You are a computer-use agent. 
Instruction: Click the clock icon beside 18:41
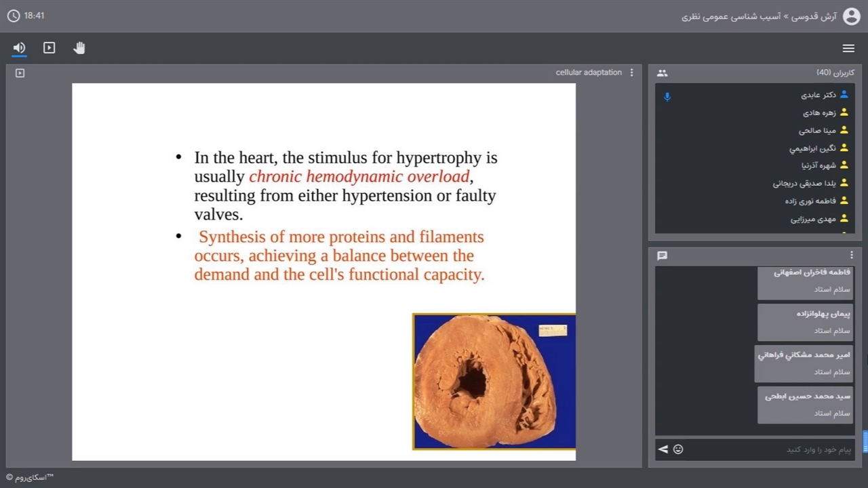[x=14, y=16]
